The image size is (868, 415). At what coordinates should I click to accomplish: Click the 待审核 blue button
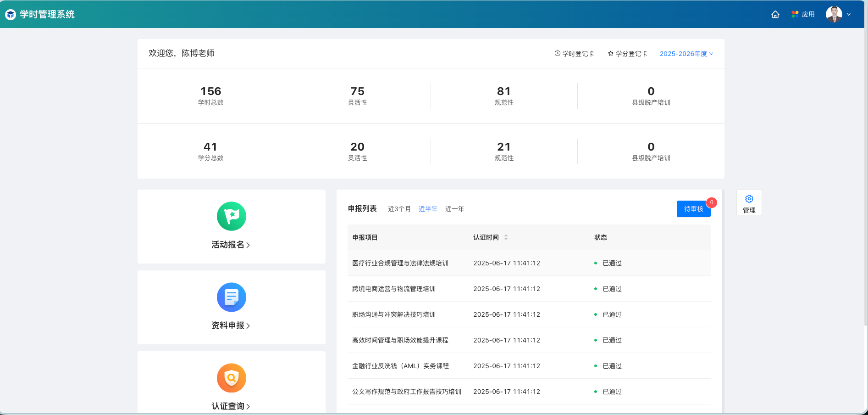[693, 209]
